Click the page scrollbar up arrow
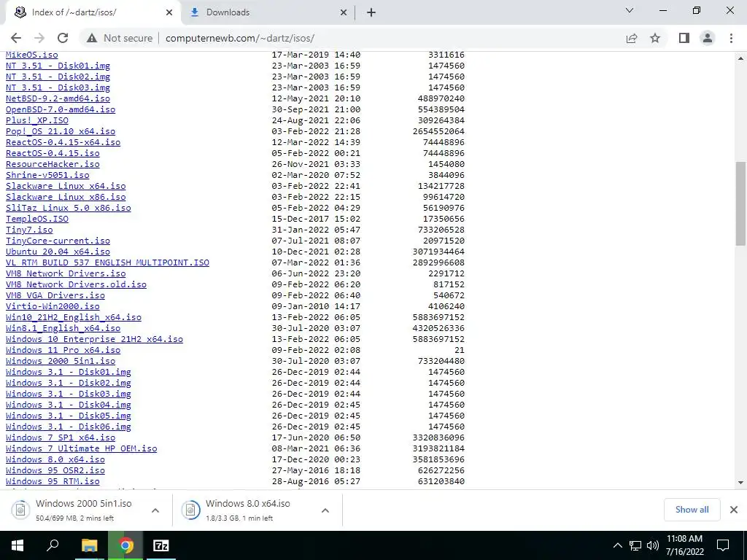 [741, 58]
